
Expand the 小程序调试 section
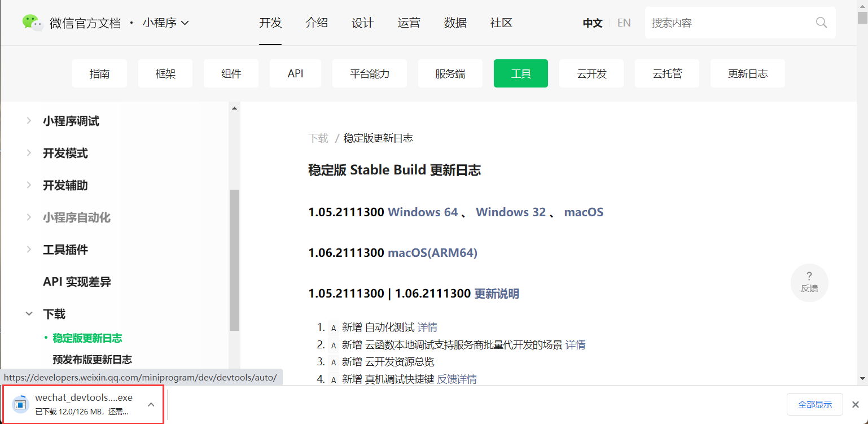tap(29, 121)
